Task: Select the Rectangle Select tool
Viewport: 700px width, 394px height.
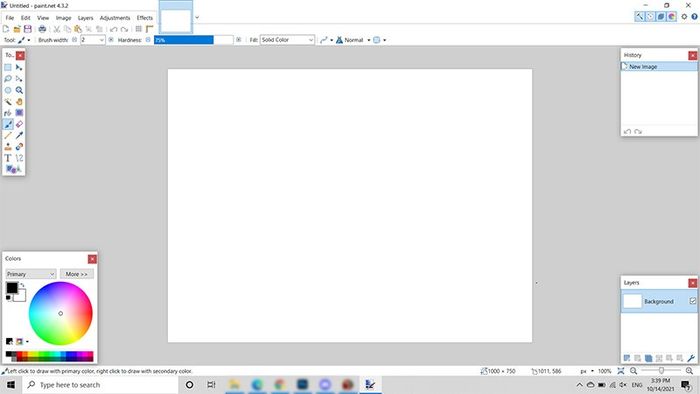Action: pos(8,67)
